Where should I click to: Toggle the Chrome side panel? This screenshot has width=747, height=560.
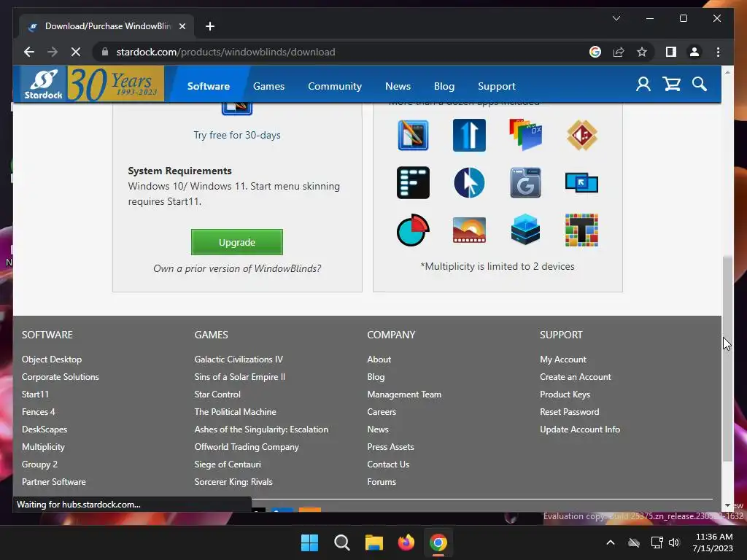pos(671,52)
